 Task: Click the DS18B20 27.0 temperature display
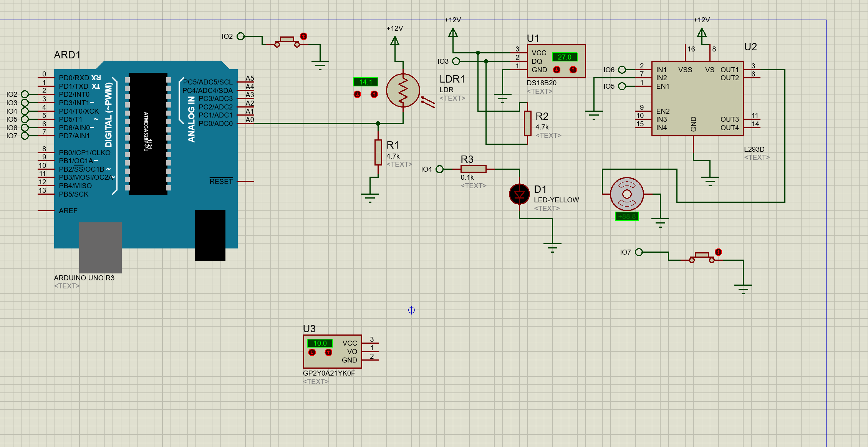565,57
